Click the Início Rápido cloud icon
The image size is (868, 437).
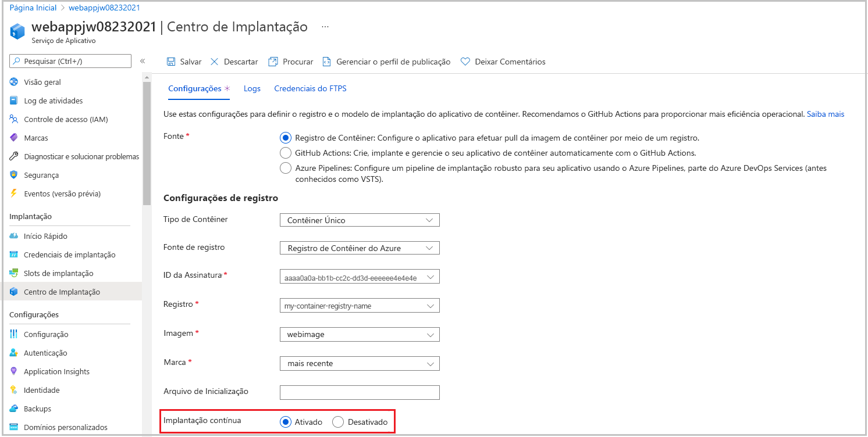point(14,236)
